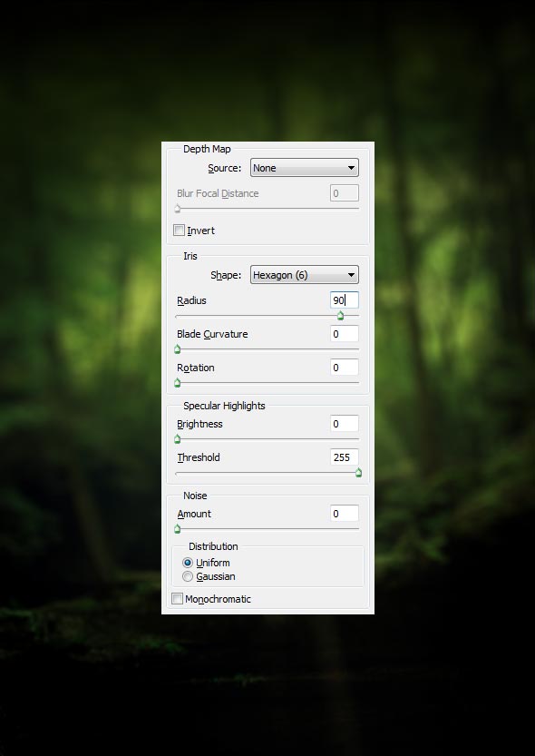535x756 pixels.
Task: Open the Iris Shape dropdown
Action: (305, 275)
